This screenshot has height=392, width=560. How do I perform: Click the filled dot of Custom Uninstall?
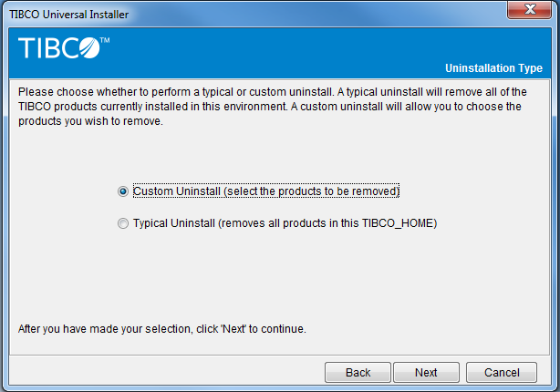(x=123, y=191)
